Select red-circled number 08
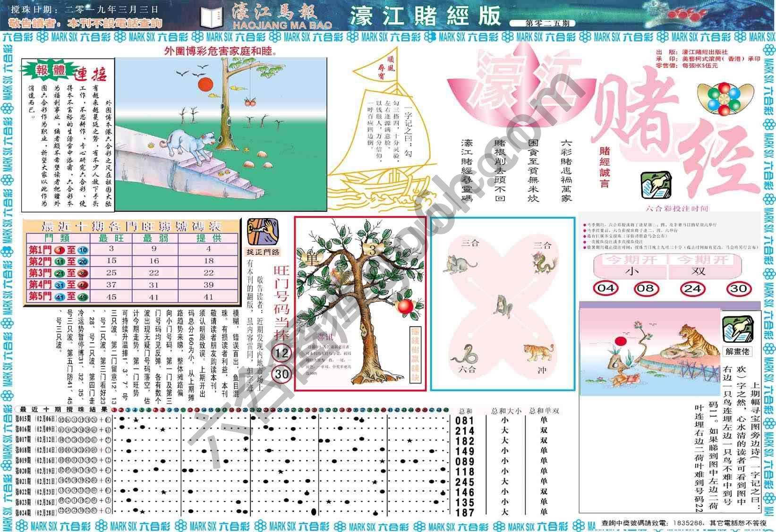Viewport: 776px width, 532px height. (x=646, y=288)
